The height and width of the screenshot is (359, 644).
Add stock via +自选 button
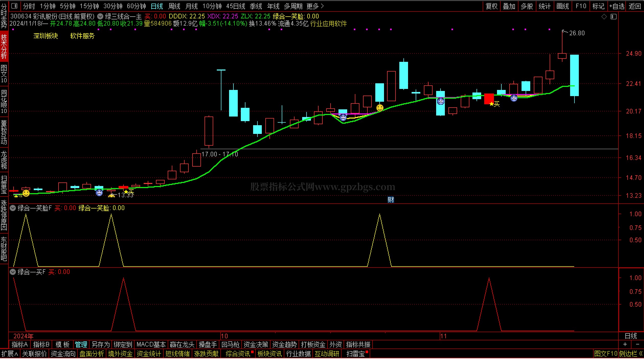click(x=617, y=6)
